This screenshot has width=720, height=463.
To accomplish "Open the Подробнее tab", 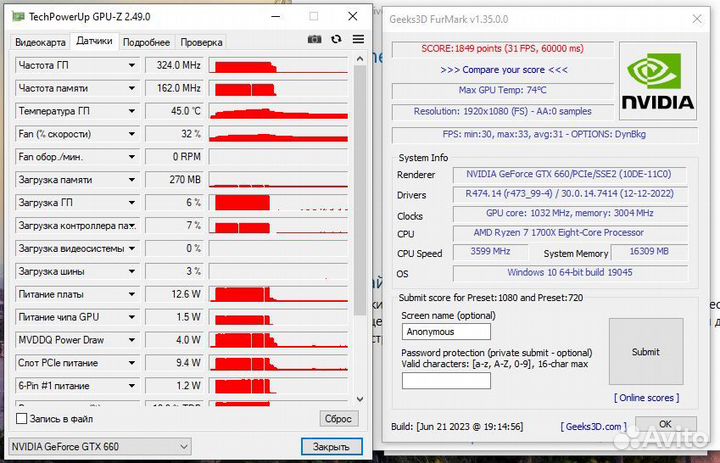I will click(x=146, y=42).
